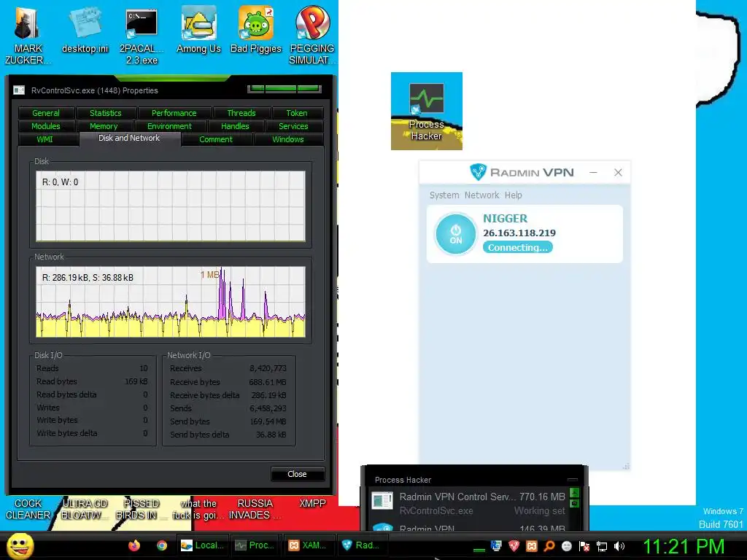Viewport: 747px width, 560px height.
Task: Click the volume speaker tray icon
Action: tap(619, 546)
